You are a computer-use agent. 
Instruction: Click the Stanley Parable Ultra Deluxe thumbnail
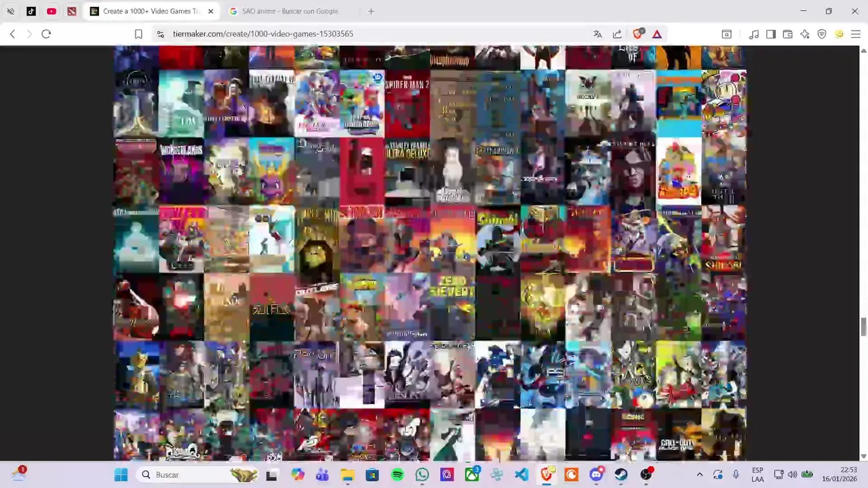tap(407, 171)
